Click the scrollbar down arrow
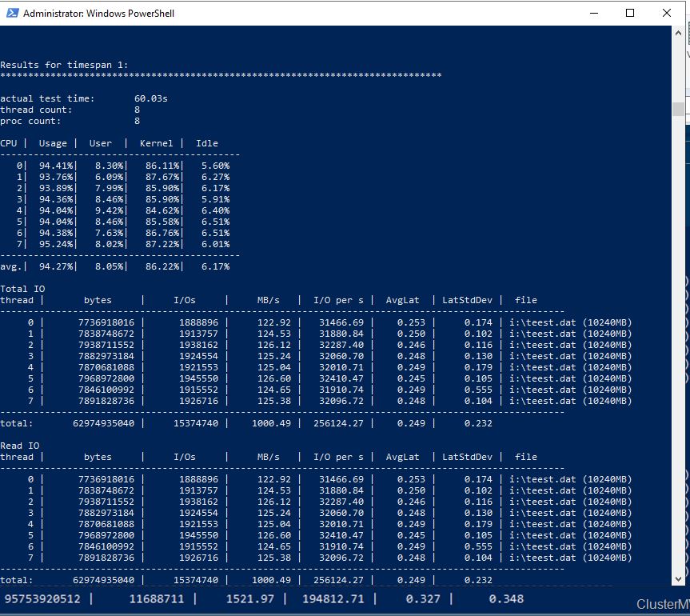Screen dimensions: 690x616 click(678, 579)
